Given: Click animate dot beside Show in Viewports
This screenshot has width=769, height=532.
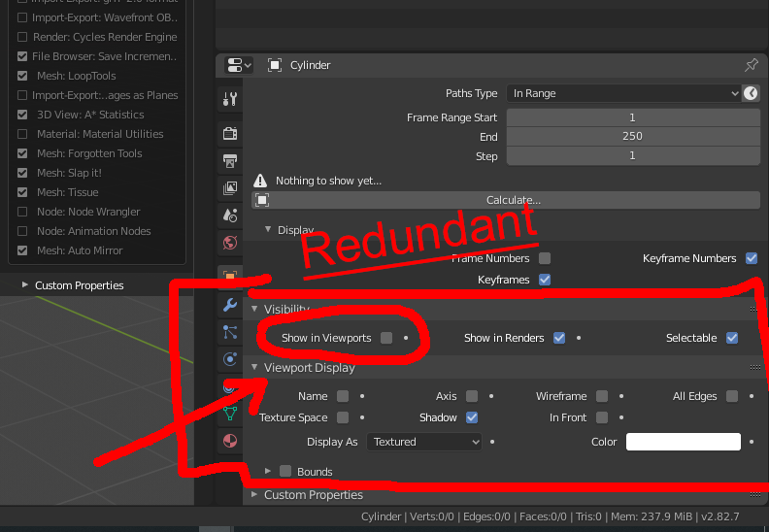Looking at the screenshot, I should tap(406, 338).
